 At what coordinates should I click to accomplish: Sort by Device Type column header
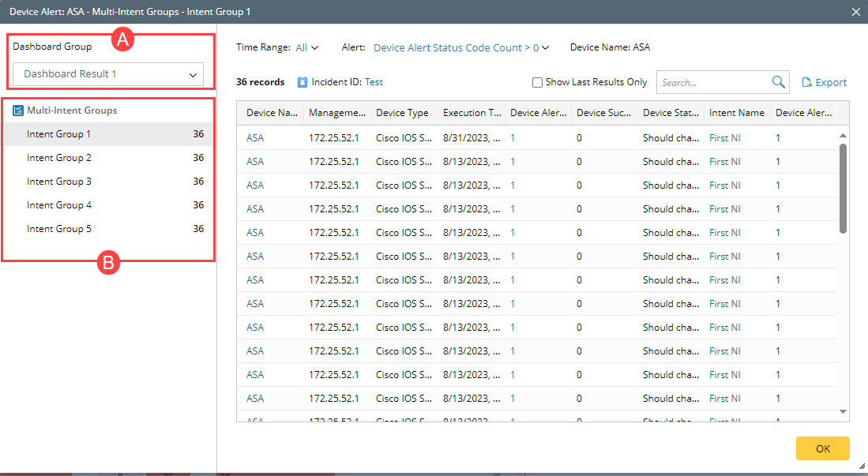(x=402, y=113)
